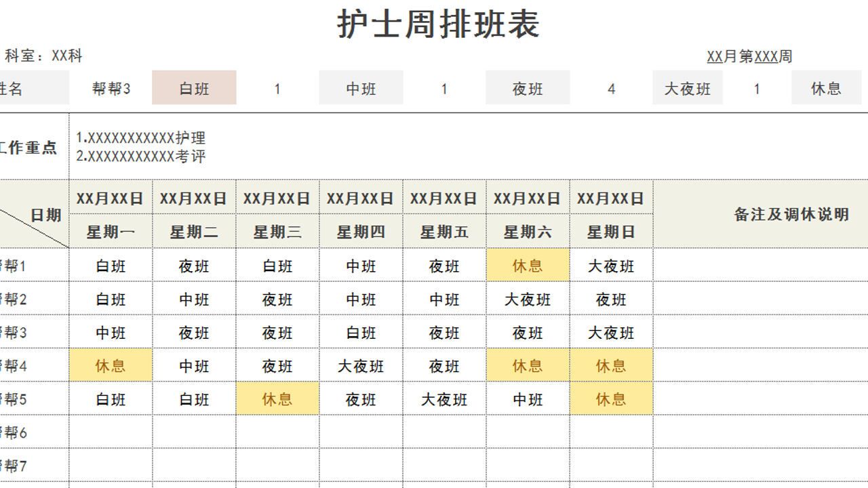Select 帮帮1's Thursday 中班 cell

pos(361,266)
